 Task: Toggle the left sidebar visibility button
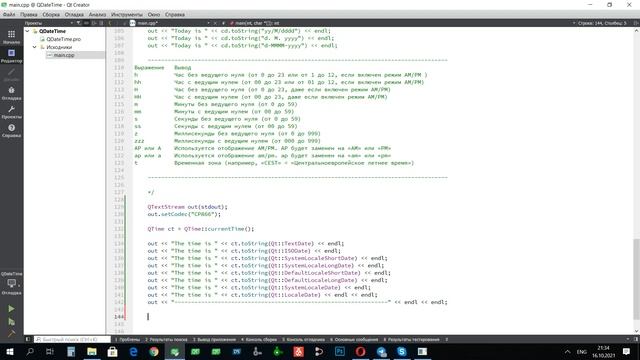click(28, 339)
